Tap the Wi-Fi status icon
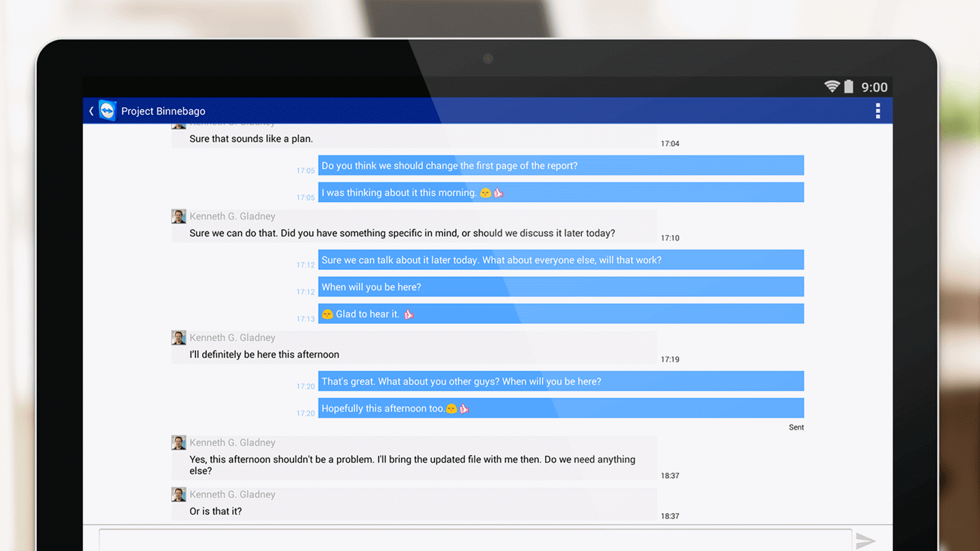This screenshot has height=551, width=980. coord(832,86)
